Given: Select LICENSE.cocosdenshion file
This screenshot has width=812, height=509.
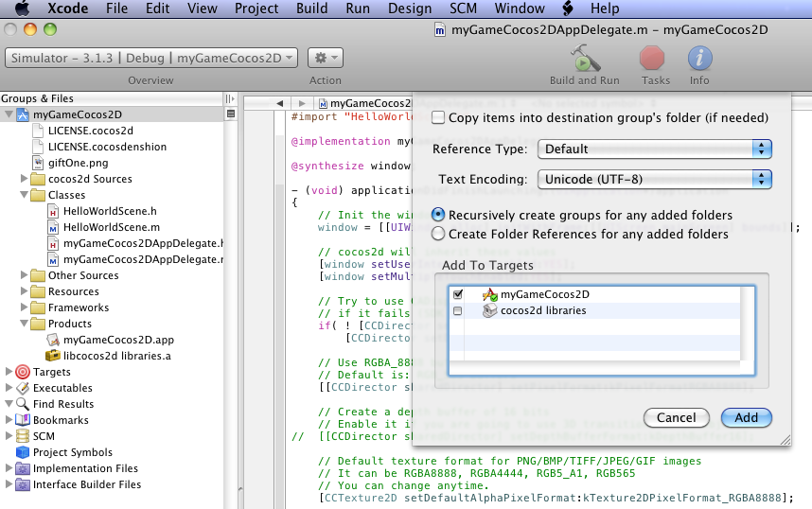Looking at the screenshot, I should [x=107, y=147].
